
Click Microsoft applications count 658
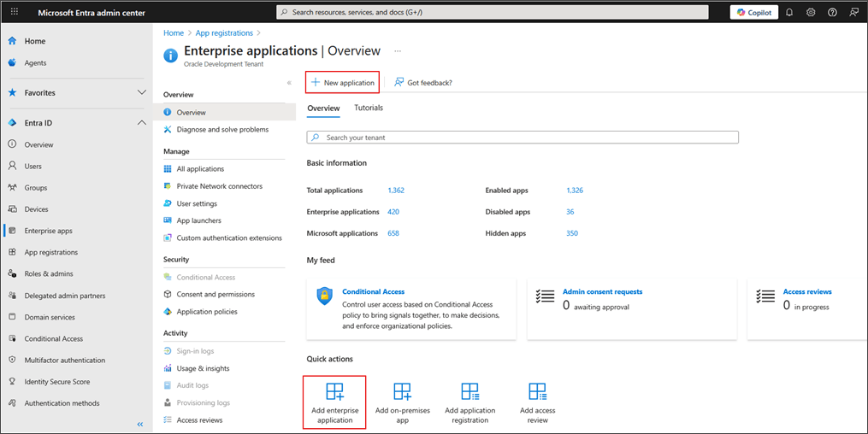[393, 233]
